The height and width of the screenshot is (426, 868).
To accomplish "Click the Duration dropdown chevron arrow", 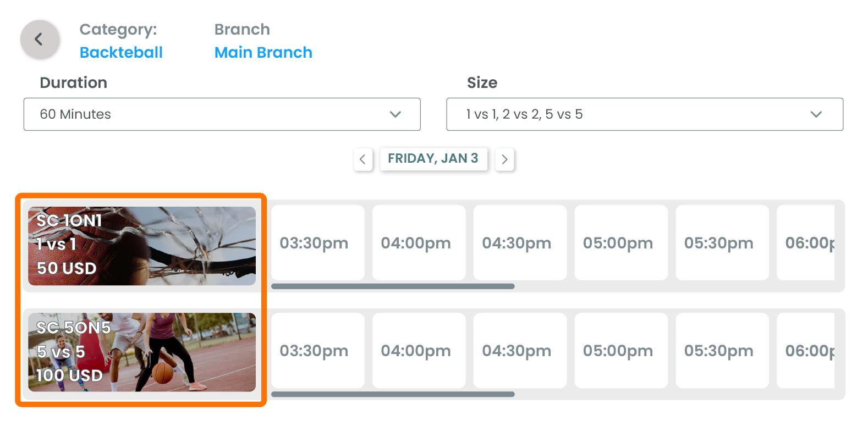I will [395, 114].
